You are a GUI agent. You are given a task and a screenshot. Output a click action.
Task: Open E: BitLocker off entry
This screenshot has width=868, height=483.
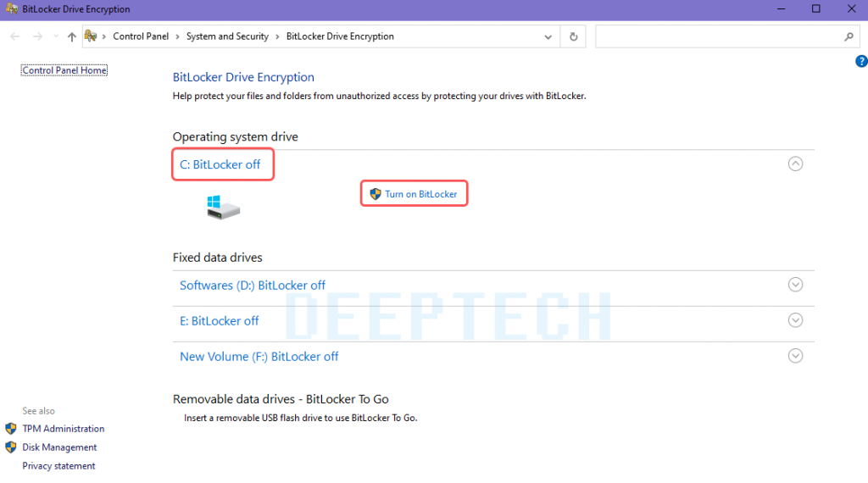click(220, 321)
